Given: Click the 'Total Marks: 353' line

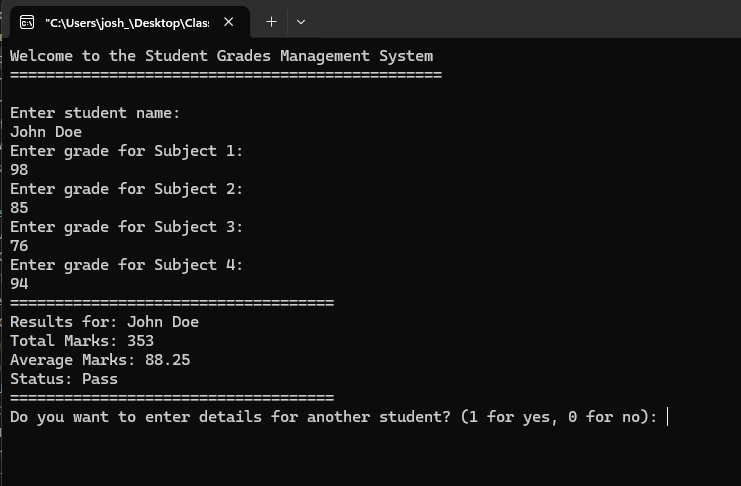Looking at the screenshot, I should point(82,341).
